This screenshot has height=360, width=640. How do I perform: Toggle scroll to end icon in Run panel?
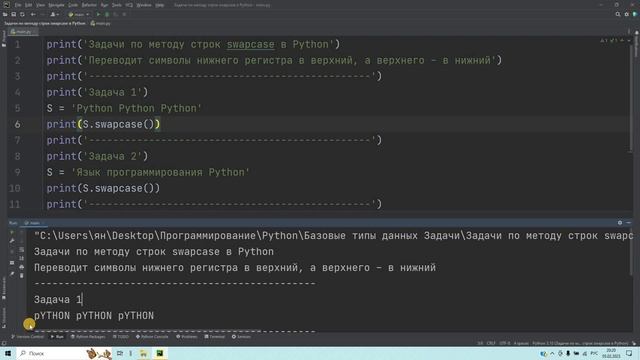point(22,258)
